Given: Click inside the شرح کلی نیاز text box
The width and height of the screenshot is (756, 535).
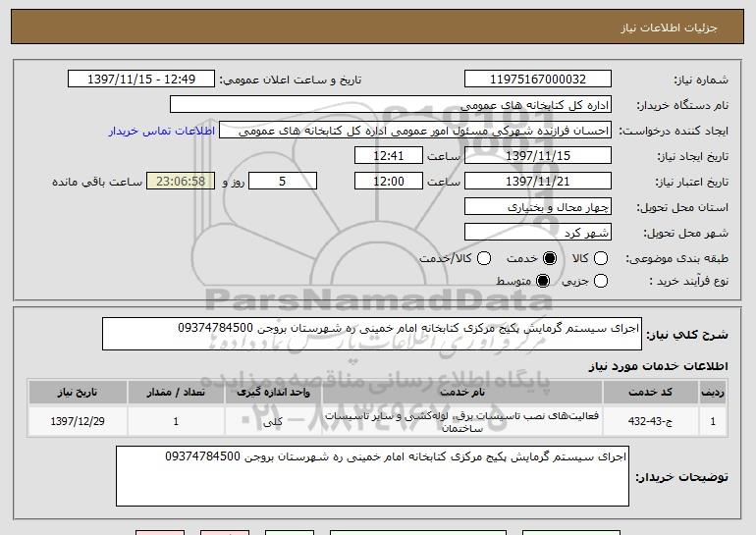Looking at the screenshot, I should [x=371, y=335].
